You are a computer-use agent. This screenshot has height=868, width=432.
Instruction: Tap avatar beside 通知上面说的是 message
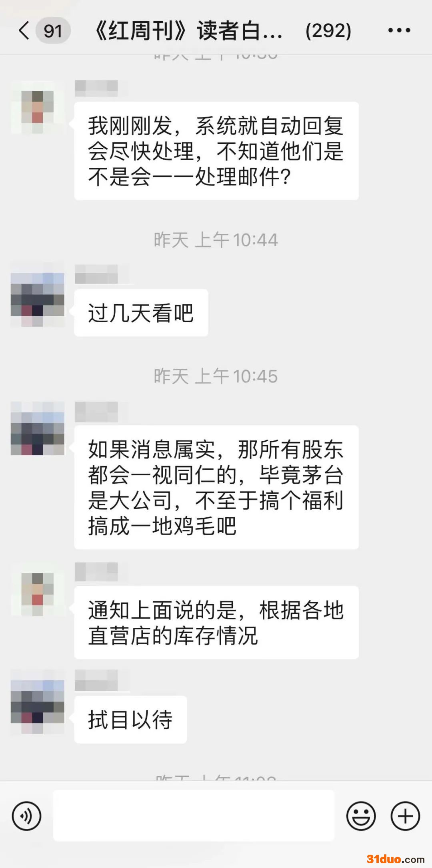tap(37, 589)
